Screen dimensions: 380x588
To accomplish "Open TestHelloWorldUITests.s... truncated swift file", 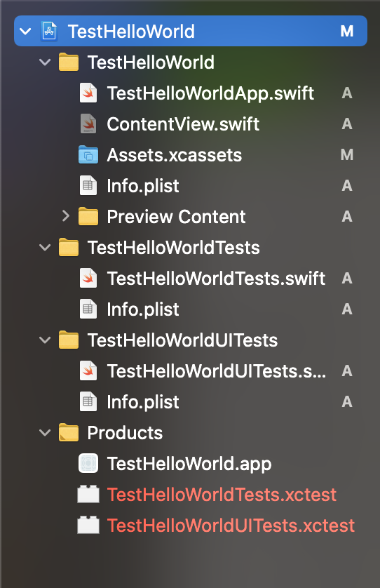I will (x=217, y=371).
